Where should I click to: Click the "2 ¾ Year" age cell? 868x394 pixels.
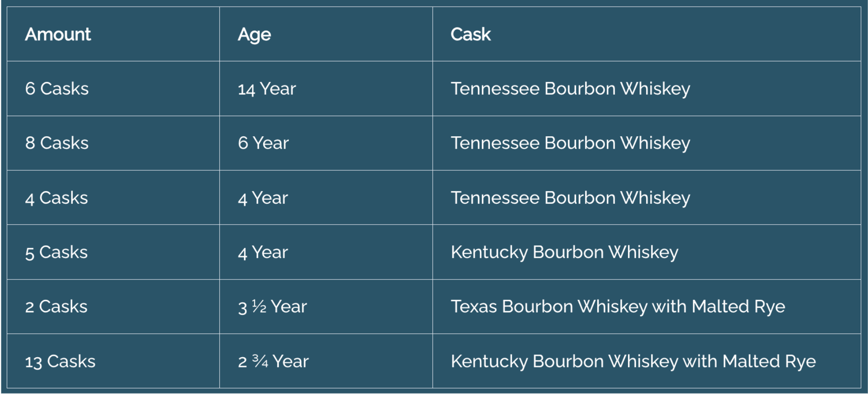273,362
